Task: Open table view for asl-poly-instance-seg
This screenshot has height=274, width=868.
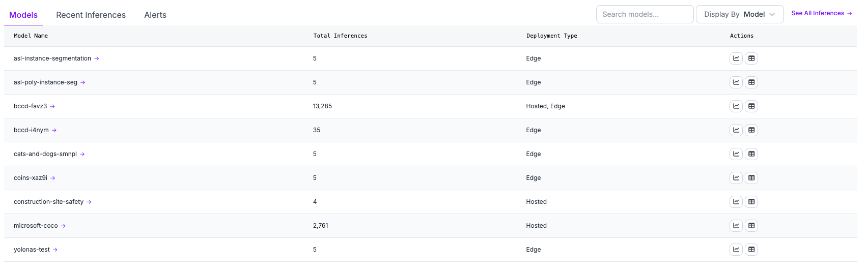Action: coord(751,82)
